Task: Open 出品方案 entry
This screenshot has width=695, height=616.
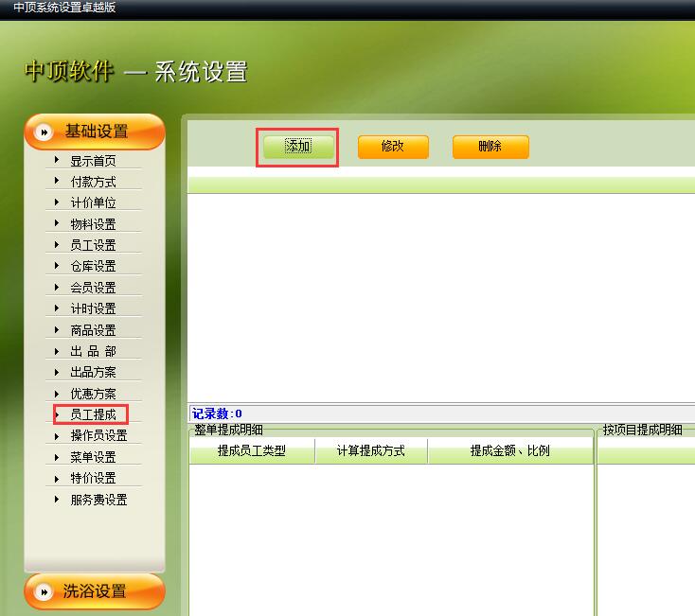Action: click(93, 372)
